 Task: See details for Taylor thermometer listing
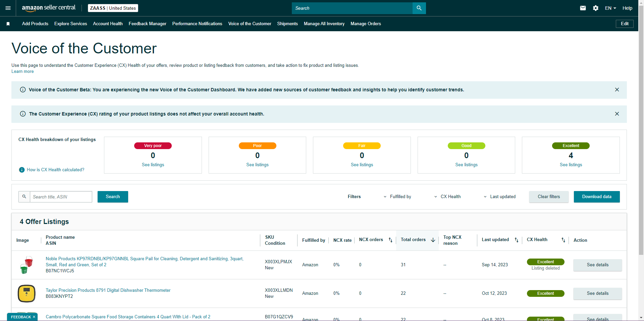tap(598, 293)
